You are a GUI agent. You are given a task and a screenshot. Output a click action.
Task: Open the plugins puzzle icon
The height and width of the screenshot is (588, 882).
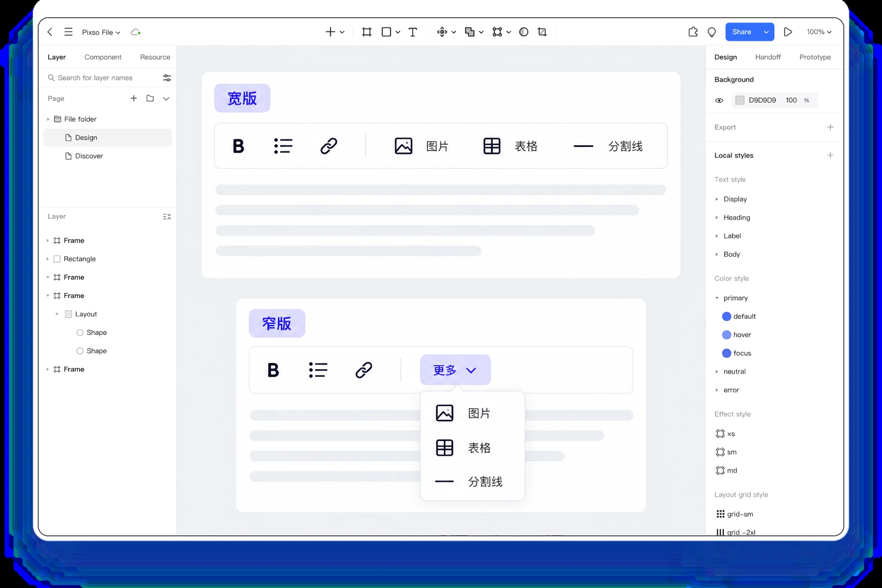coord(693,32)
